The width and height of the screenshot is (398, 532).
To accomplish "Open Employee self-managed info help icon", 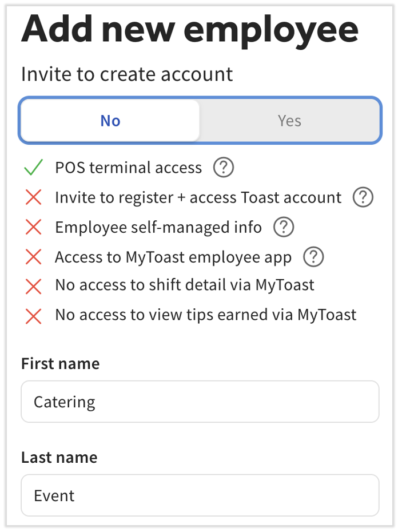I will click(284, 227).
